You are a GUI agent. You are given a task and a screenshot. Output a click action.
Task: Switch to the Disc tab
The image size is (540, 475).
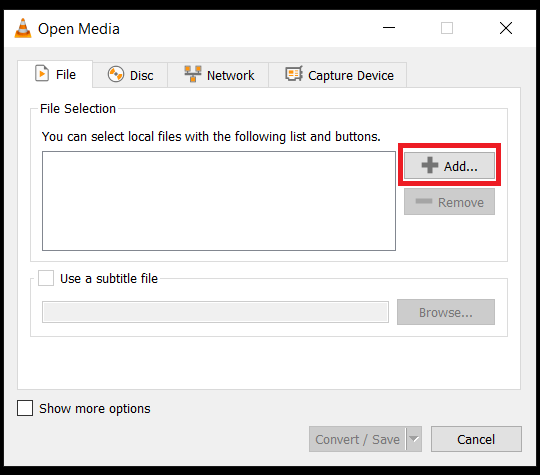tap(130, 75)
